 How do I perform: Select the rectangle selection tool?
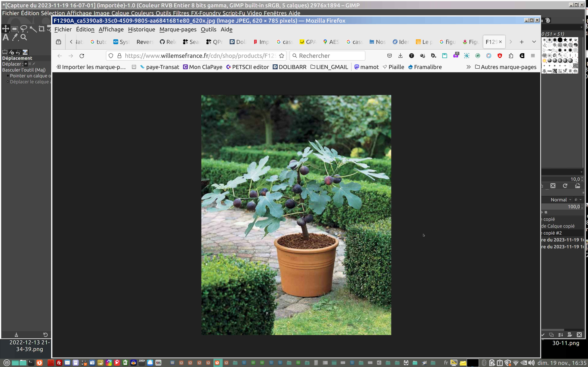click(x=14, y=29)
